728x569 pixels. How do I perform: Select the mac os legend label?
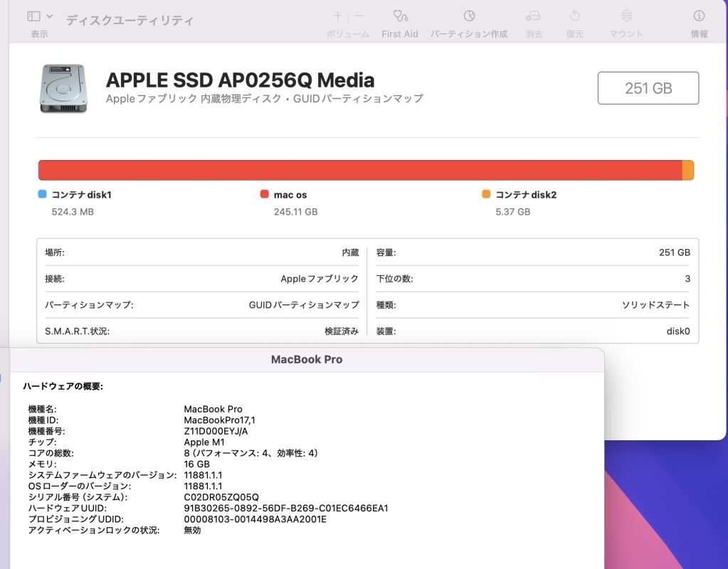pyautogui.click(x=290, y=195)
